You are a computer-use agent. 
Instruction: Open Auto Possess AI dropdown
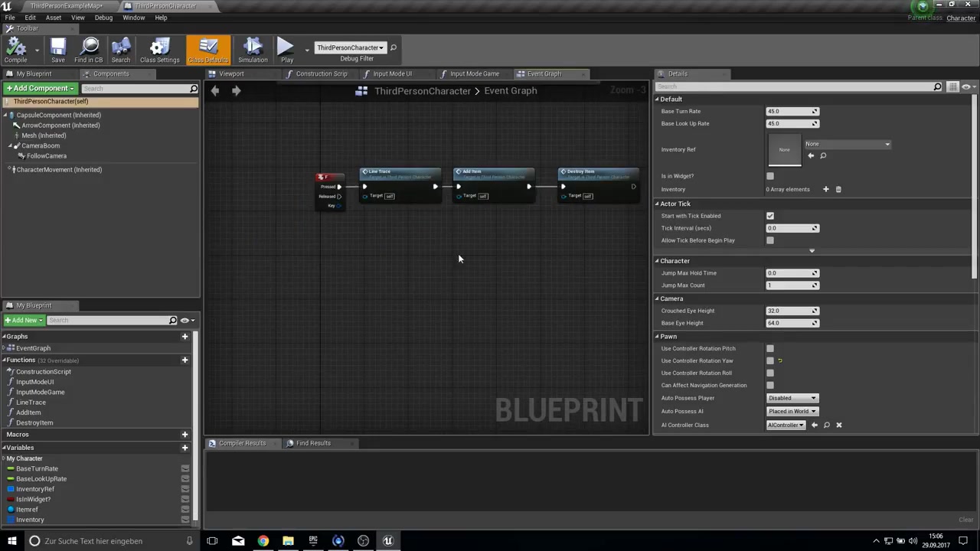[792, 412]
